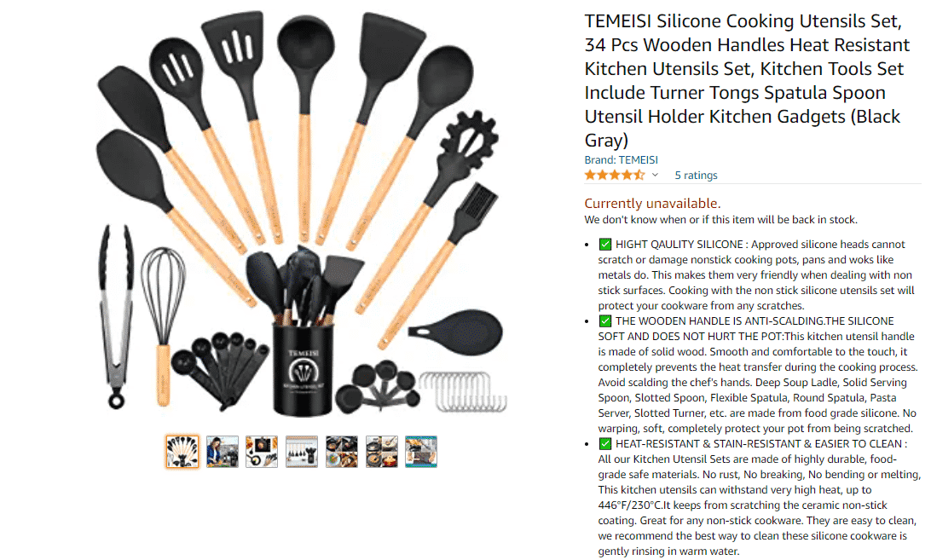Click the Currently unavailable notice
Viewport: 931px width, 560px height.
pos(652,203)
